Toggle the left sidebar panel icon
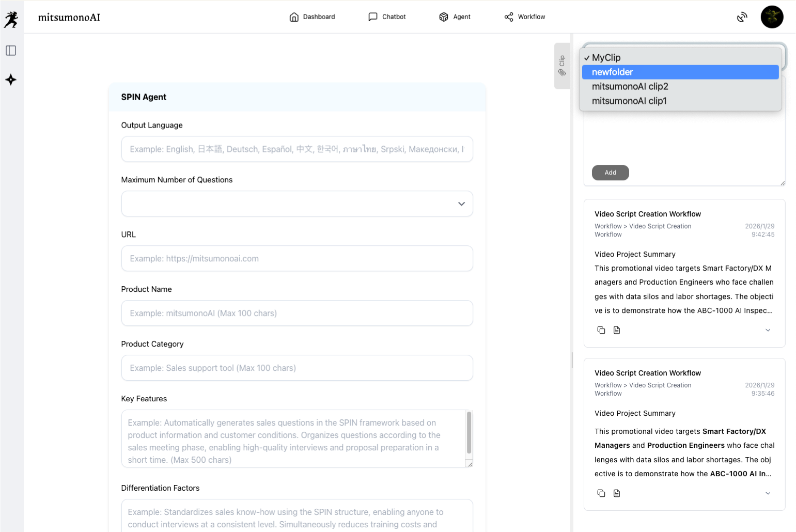The width and height of the screenshot is (796, 532). [x=11, y=51]
